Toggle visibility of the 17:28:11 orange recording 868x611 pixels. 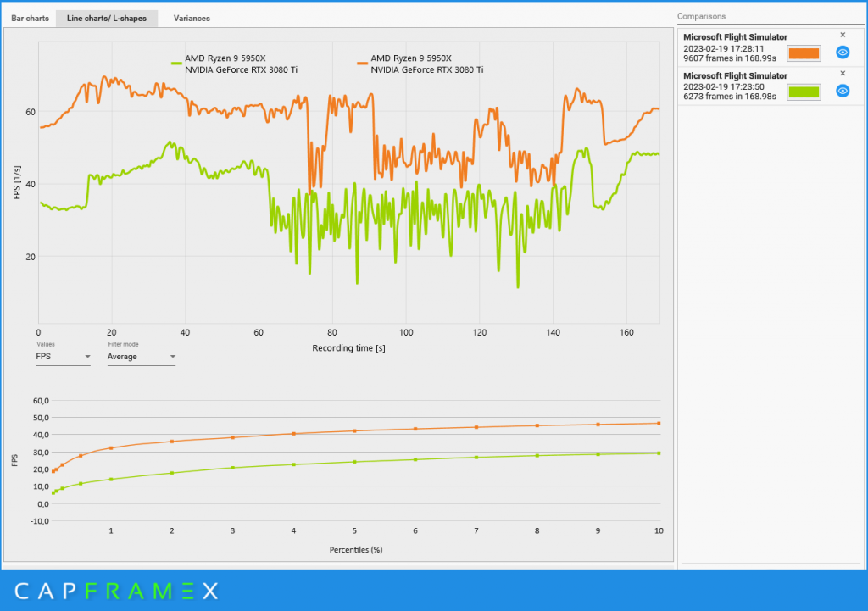pos(843,52)
